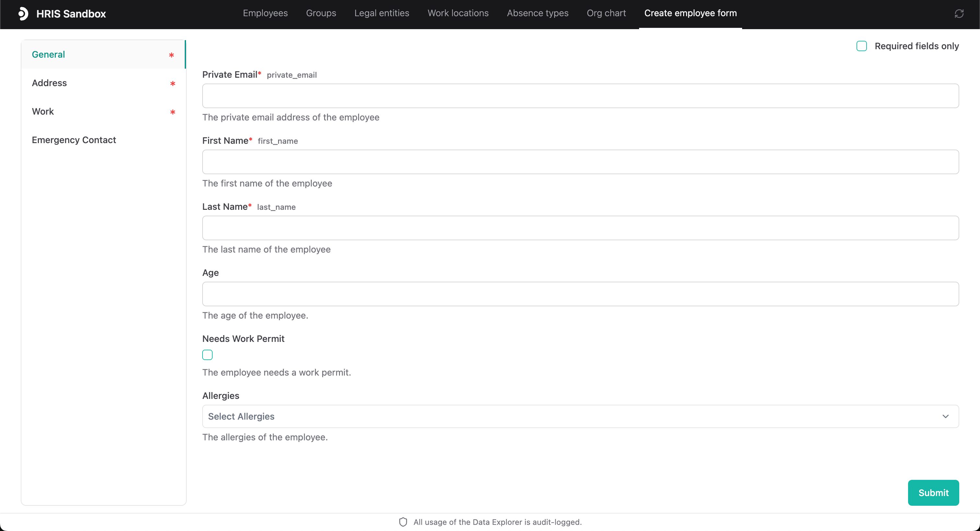Click the chevron arrow in Allergies dropdown
The width and height of the screenshot is (980, 531).
click(945, 416)
